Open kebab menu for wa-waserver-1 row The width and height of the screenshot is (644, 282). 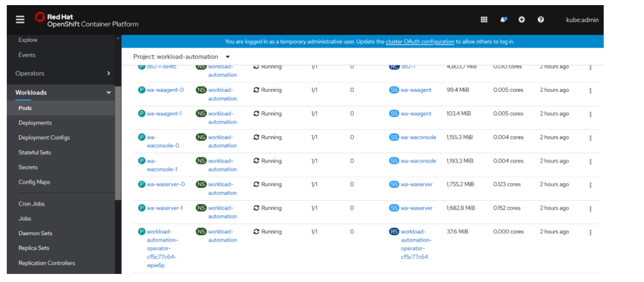tap(590, 209)
